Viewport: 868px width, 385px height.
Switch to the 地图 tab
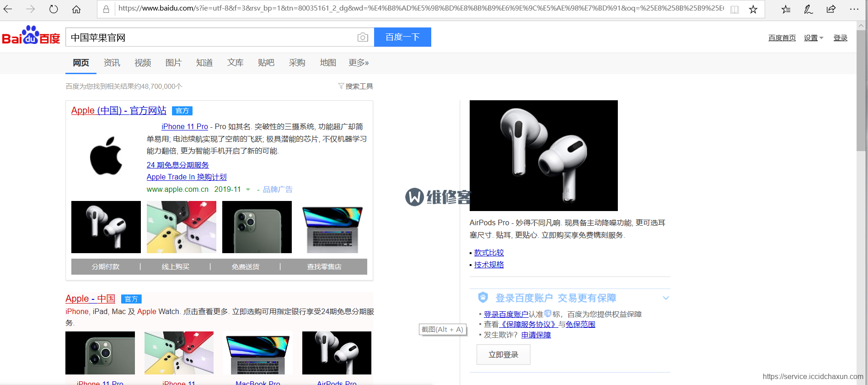pos(328,63)
